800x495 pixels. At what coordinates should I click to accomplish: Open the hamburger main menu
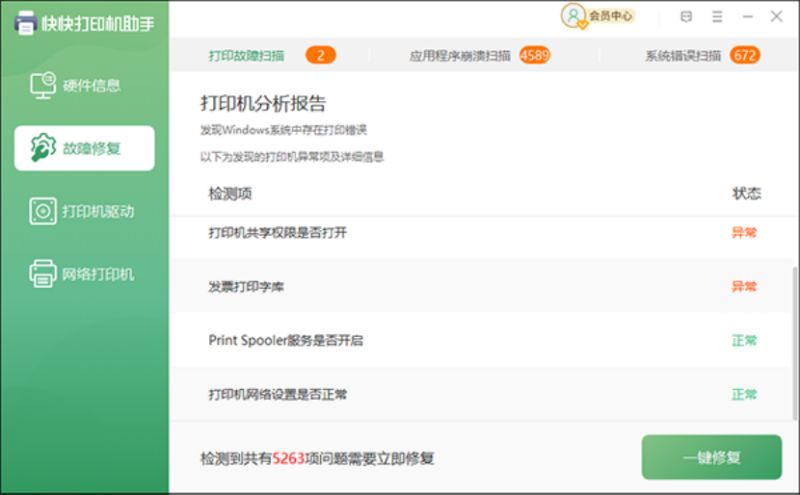click(x=716, y=16)
